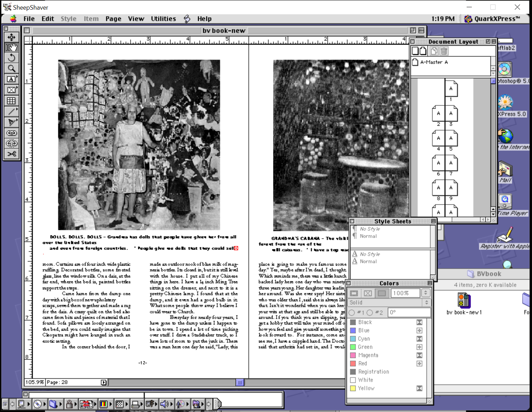Expand the Picture Box tool flyout arrow
The width and height of the screenshot is (532, 412).
[17, 87]
